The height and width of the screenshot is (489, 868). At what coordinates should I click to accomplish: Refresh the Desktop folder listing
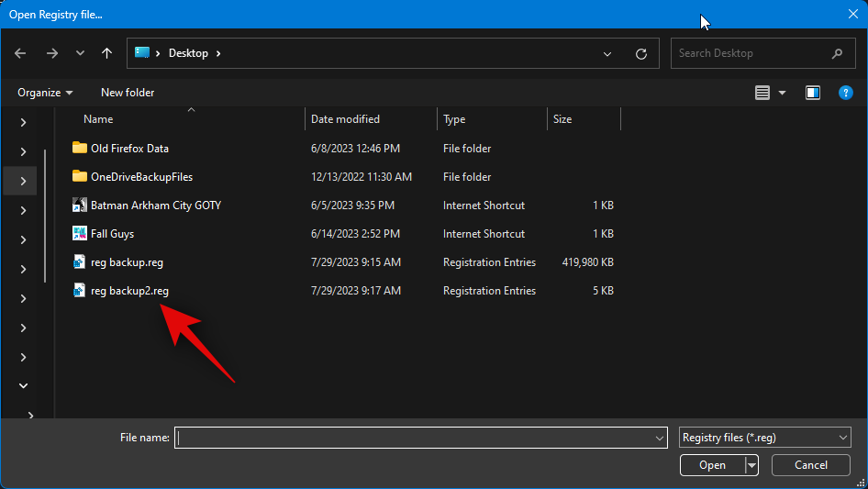tap(641, 53)
